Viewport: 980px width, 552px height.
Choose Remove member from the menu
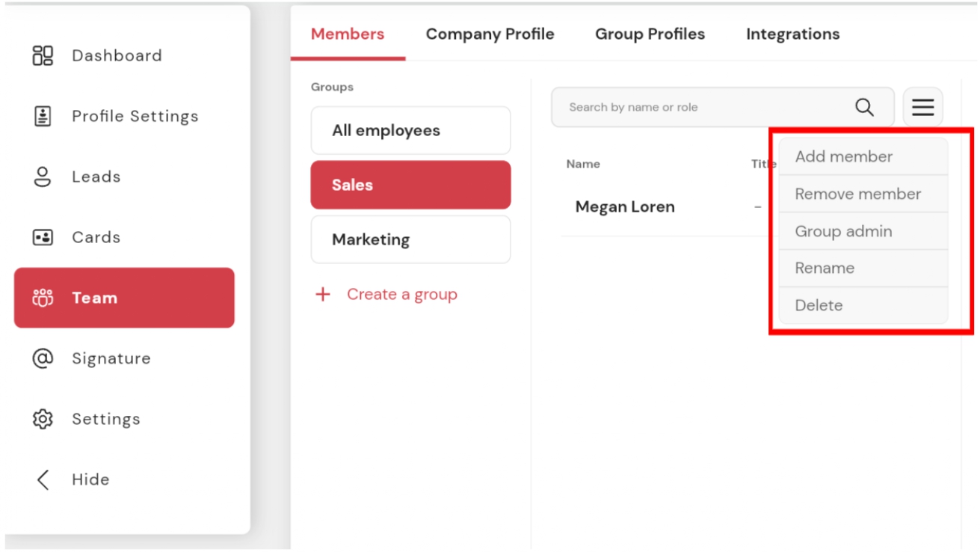pyautogui.click(x=863, y=194)
